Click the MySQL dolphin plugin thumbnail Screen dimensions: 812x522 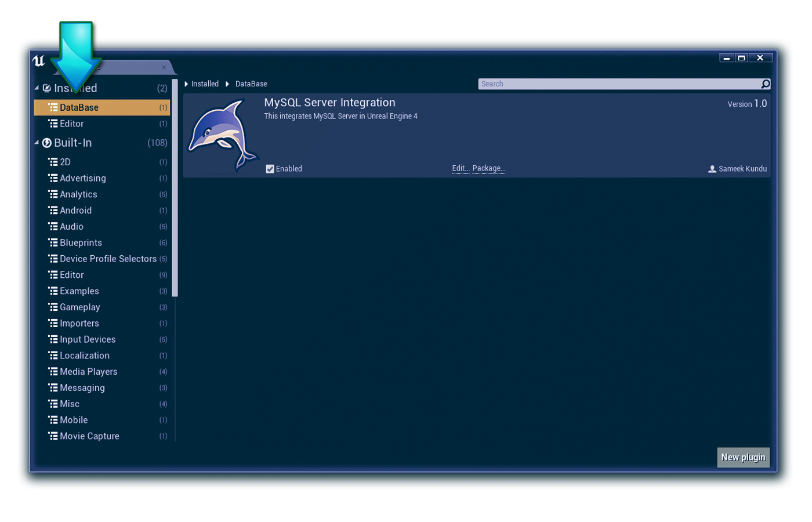click(x=223, y=136)
